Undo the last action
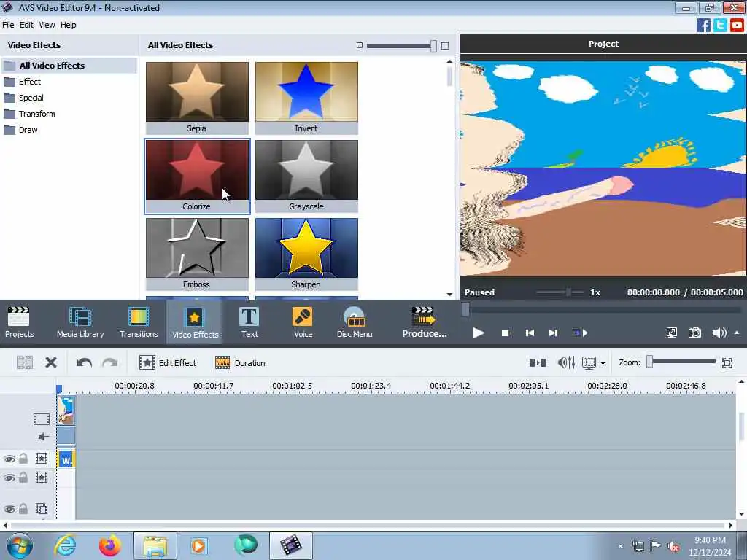Viewport: 747px width, 560px height. pos(84,363)
